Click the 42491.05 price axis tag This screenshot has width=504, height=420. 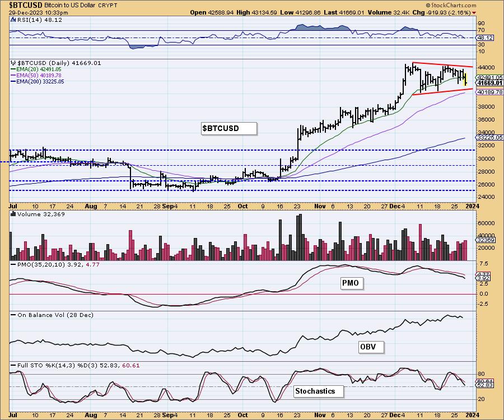pyautogui.click(x=490, y=77)
